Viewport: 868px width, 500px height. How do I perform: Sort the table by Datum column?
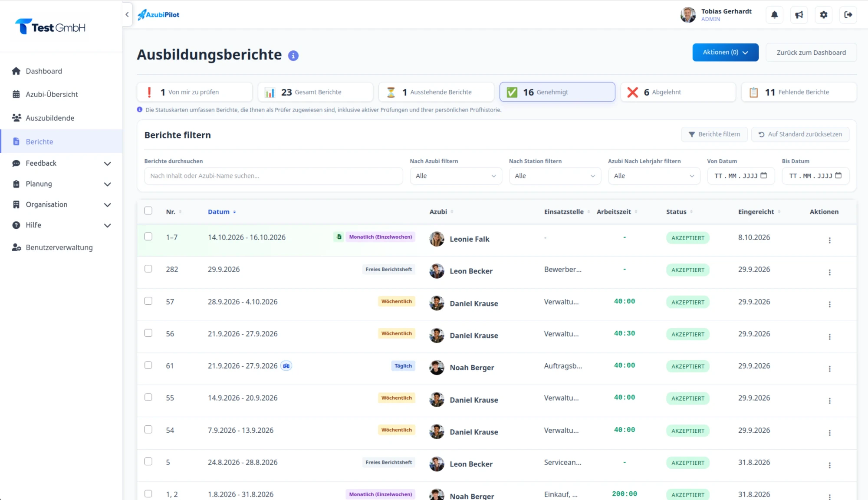tap(222, 212)
